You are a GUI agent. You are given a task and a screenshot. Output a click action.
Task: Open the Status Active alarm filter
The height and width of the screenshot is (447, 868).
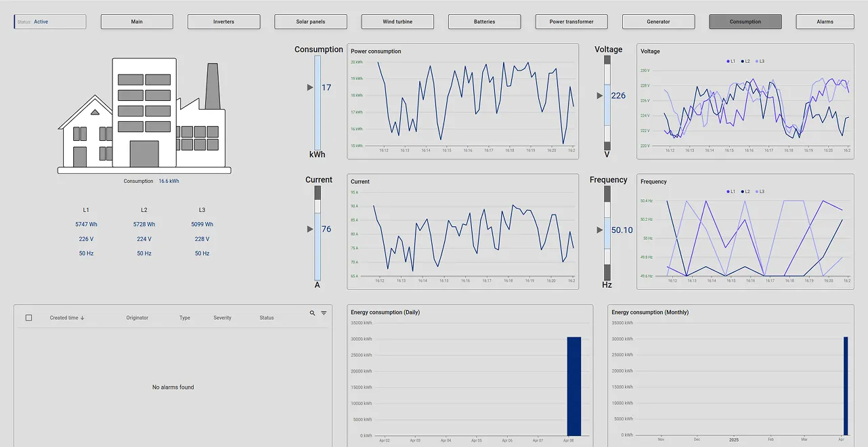pos(49,21)
